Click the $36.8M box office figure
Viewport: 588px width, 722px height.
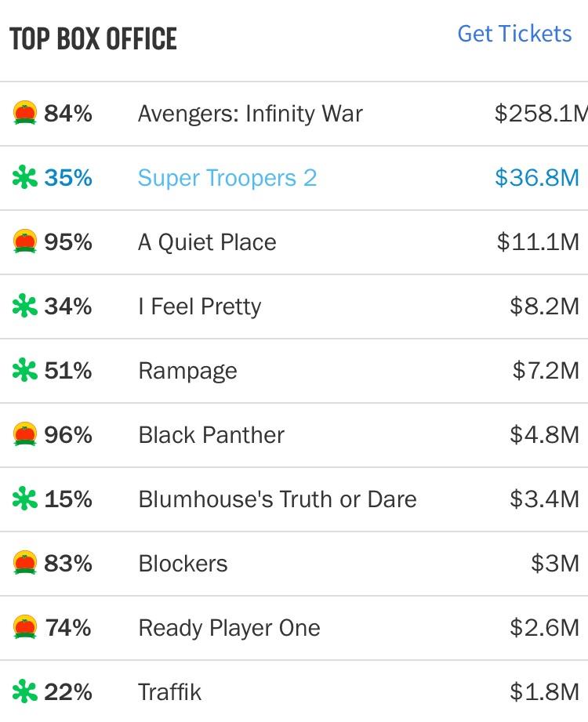pos(537,178)
